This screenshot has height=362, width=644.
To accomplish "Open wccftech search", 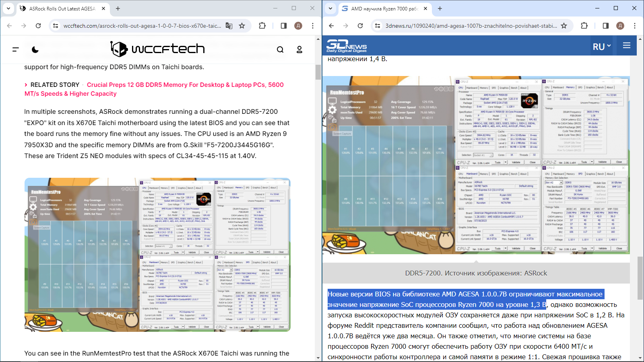I will pos(280,49).
